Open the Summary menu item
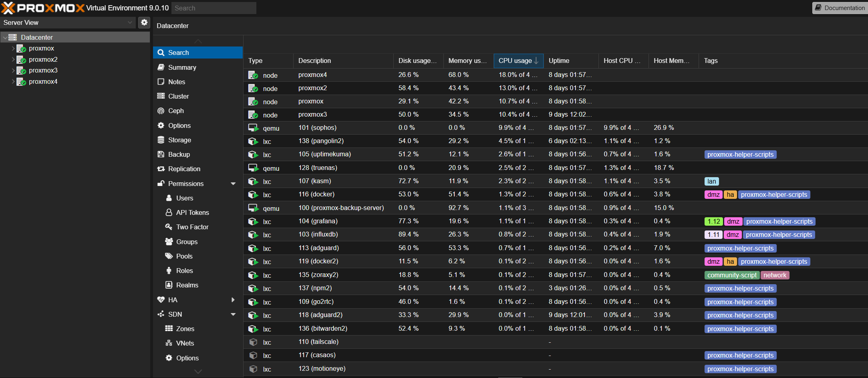The width and height of the screenshot is (868, 378). click(182, 67)
